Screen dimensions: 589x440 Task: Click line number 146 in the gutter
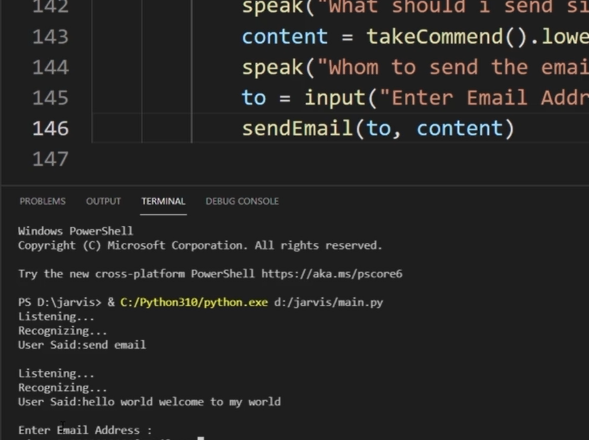[x=51, y=128]
